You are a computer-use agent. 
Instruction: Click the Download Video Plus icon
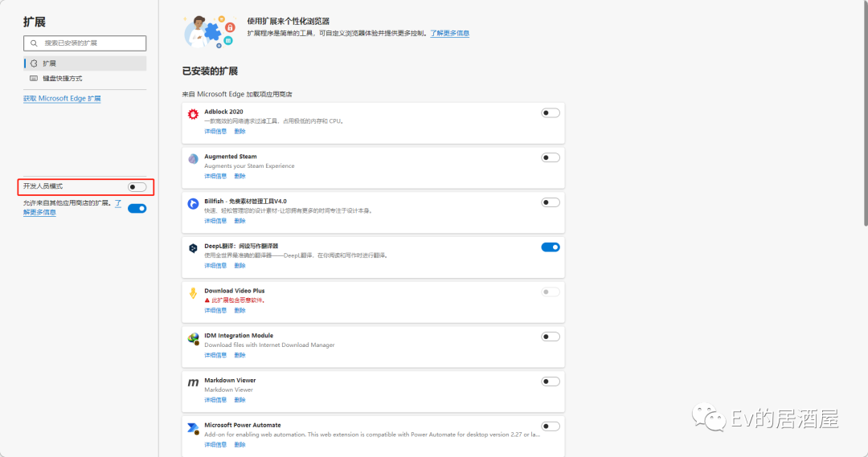(x=193, y=294)
